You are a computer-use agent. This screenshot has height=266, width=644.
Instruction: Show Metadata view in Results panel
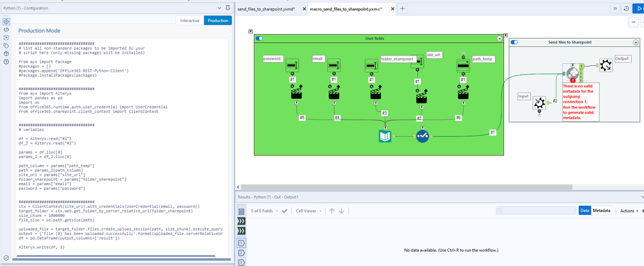(601, 210)
